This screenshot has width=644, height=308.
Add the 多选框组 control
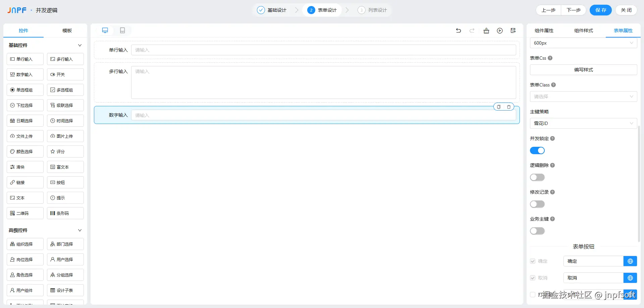65,90
